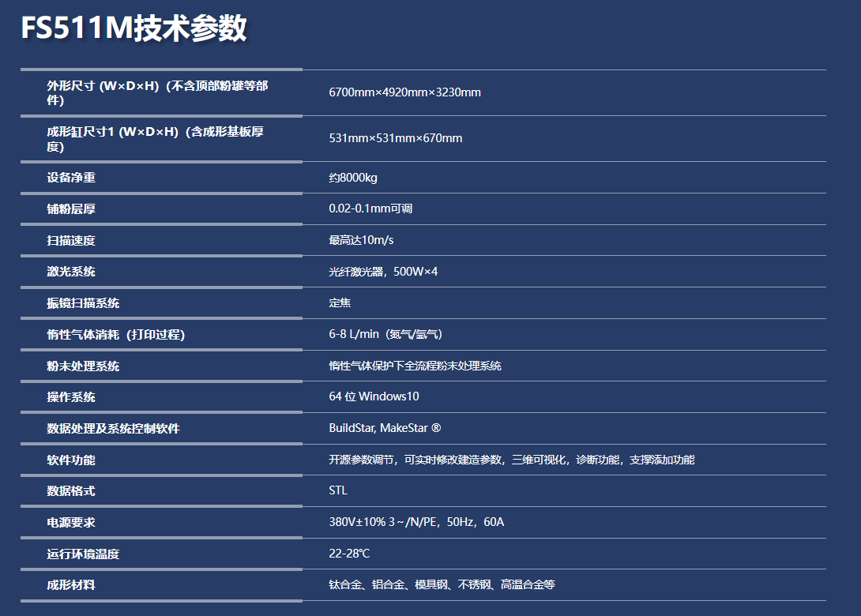
Task: Click the 成形材料 row label
Action: tap(71, 585)
